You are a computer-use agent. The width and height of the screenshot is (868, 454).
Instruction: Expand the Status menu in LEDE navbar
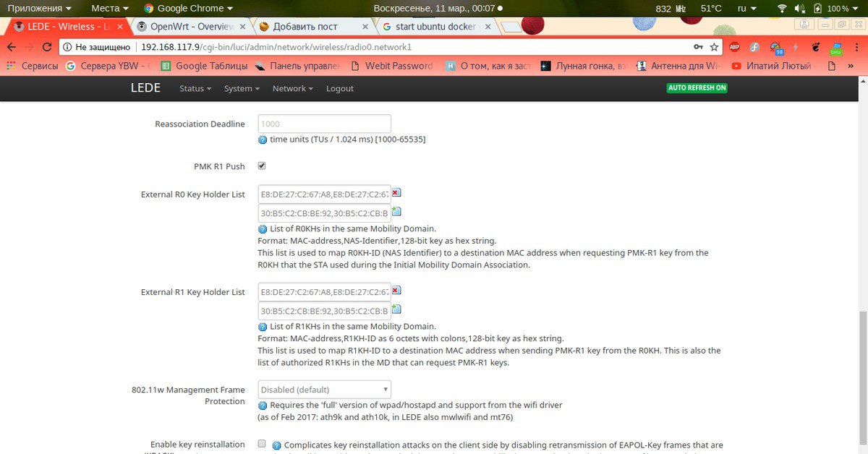tap(195, 88)
